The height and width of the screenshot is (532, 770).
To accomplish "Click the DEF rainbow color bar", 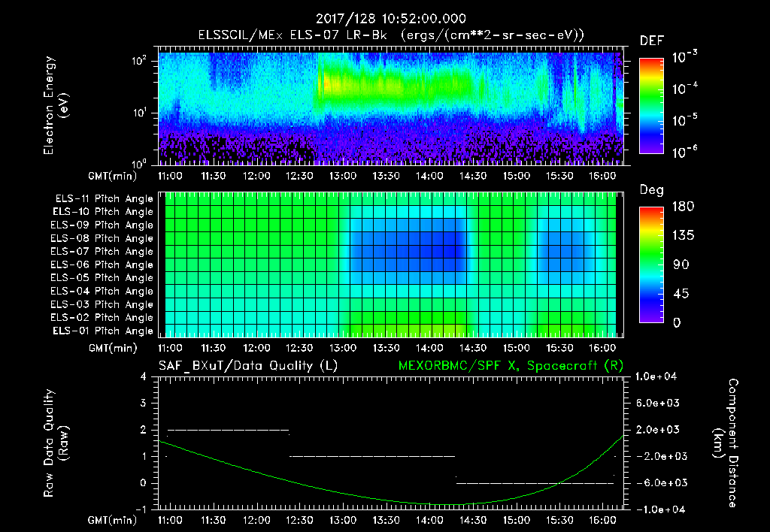I will coord(652,106).
